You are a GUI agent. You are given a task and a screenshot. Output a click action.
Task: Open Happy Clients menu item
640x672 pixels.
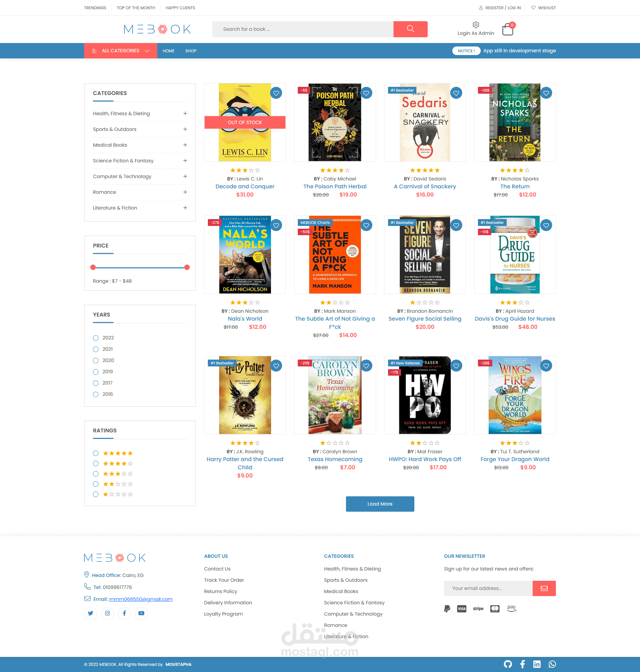click(180, 8)
